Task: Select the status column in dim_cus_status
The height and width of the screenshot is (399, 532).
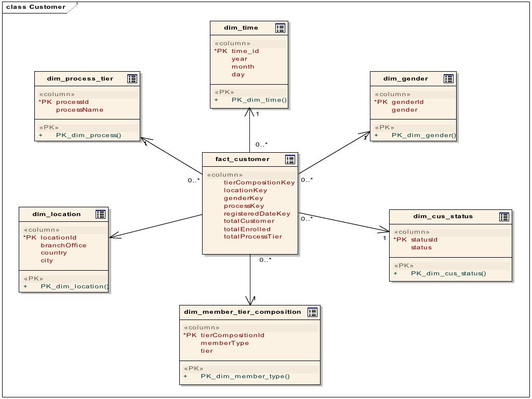Action: [x=421, y=248]
